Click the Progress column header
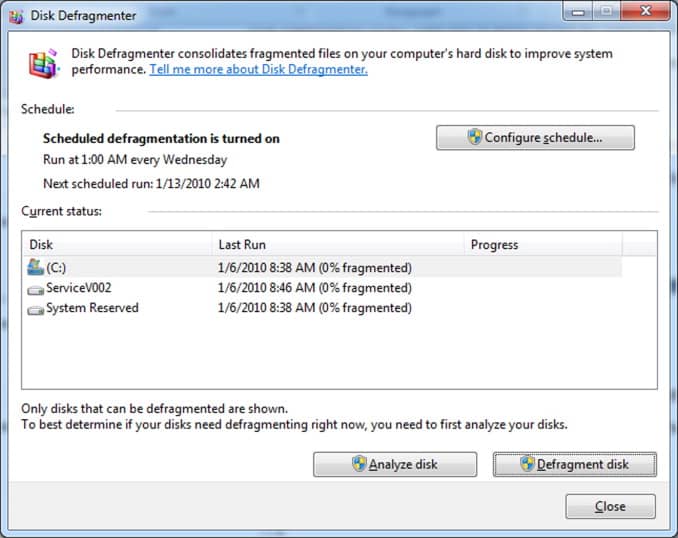 coord(542,245)
